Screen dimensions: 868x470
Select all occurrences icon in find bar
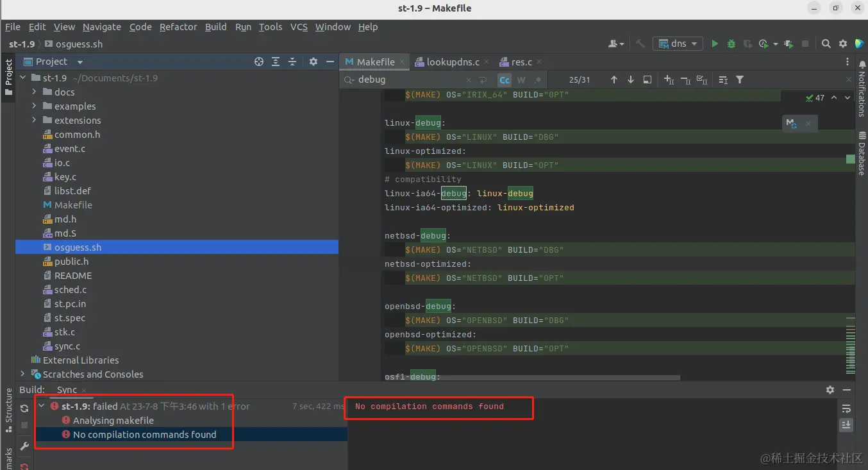coord(702,80)
